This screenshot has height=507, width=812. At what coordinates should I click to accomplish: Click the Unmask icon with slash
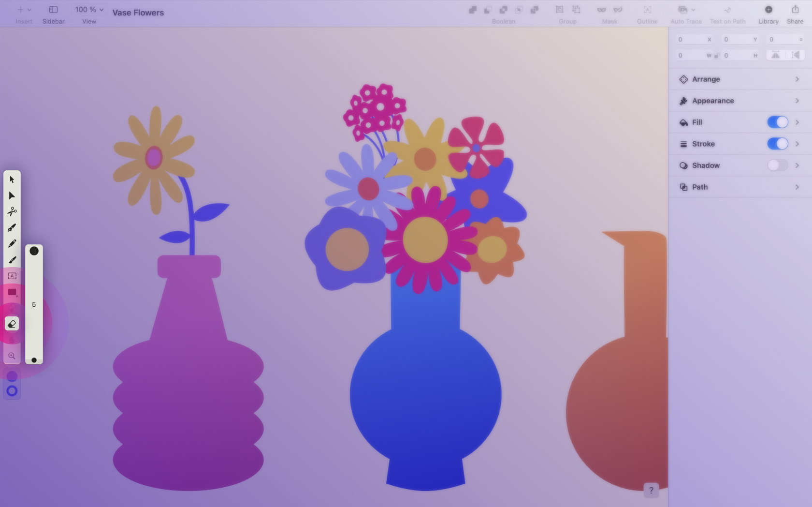coord(618,10)
